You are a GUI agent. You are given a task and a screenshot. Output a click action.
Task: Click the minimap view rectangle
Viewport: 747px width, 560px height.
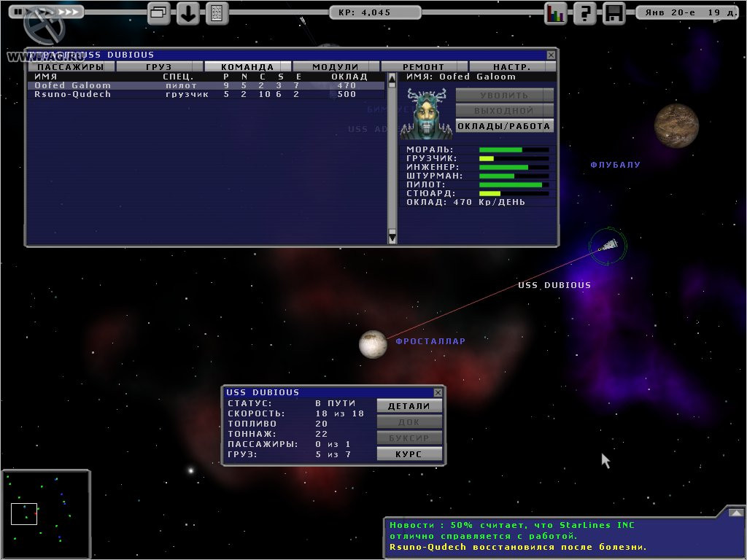click(24, 514)
